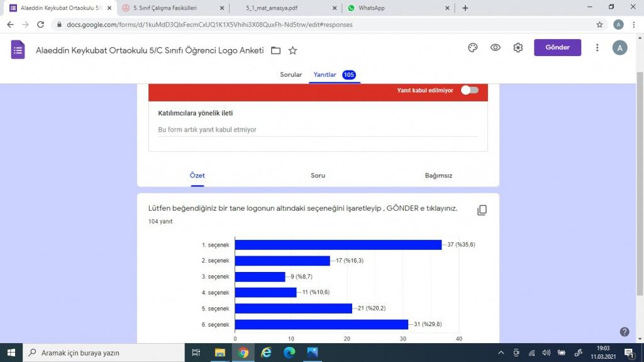The height and width of the screenshot is (362, 644).
Task: Bookmark this page with star icon
Action: [x=599, y=25]
